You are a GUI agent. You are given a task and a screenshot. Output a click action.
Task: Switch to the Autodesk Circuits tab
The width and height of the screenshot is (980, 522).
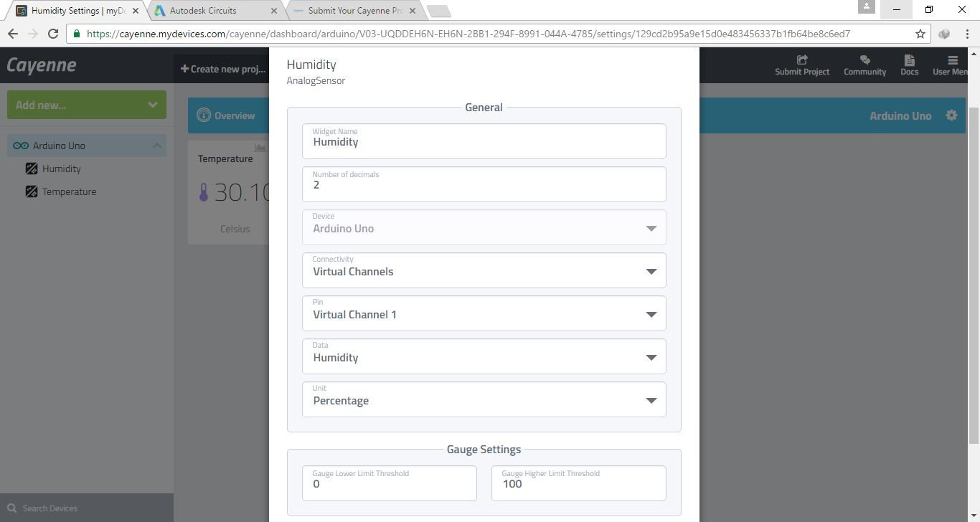pyautogui.click(x=212, y=11)
